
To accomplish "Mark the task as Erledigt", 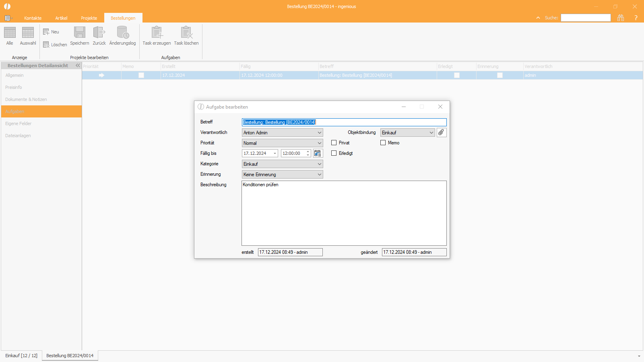I will click(334, 153).
